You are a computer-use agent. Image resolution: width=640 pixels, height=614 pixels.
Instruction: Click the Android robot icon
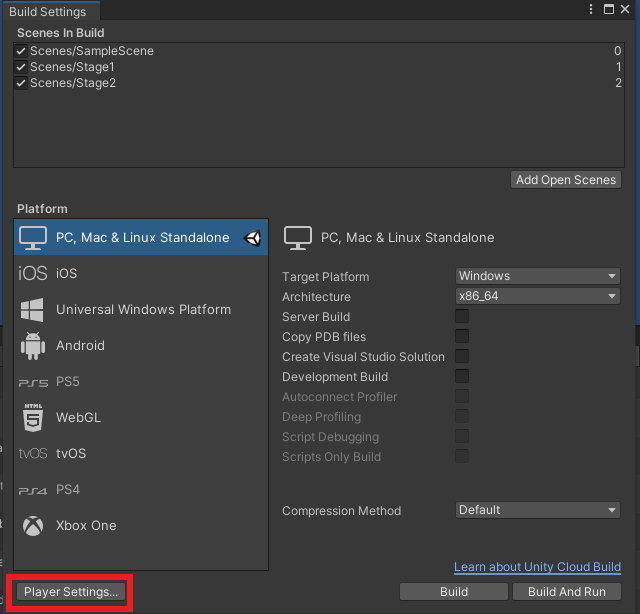(33, 346)
